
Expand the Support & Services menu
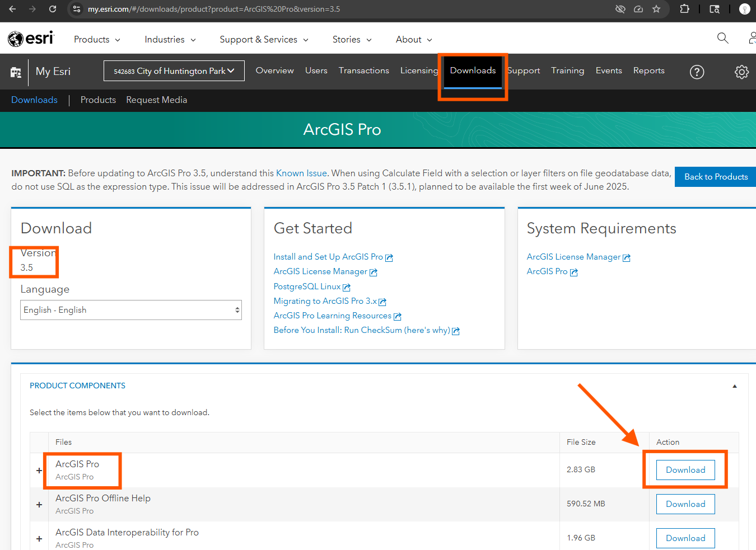(264, 39)
